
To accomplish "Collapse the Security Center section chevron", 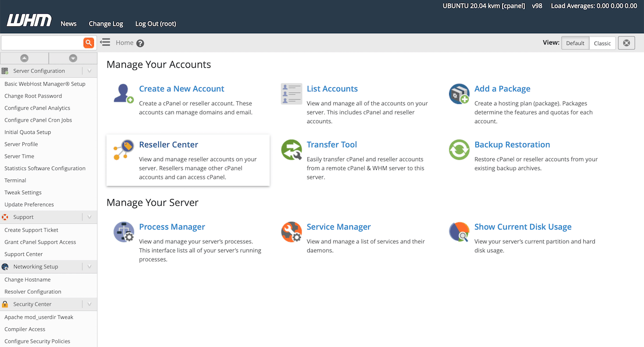I will pos(89,304).
